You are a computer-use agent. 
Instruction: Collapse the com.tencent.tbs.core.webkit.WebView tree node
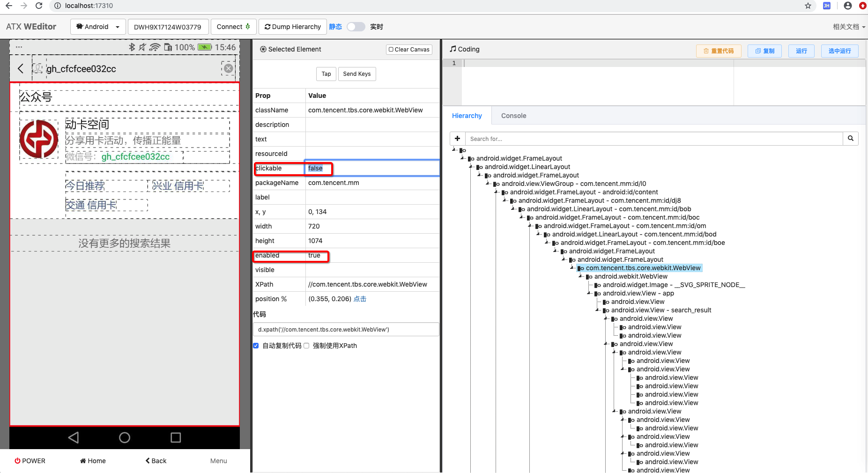point(573,268)
